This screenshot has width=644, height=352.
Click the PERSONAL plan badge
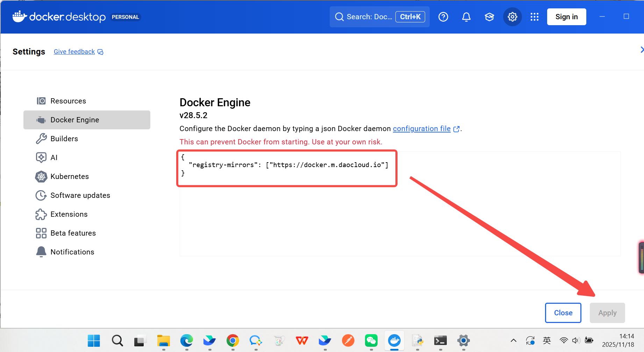coord(126,17)
